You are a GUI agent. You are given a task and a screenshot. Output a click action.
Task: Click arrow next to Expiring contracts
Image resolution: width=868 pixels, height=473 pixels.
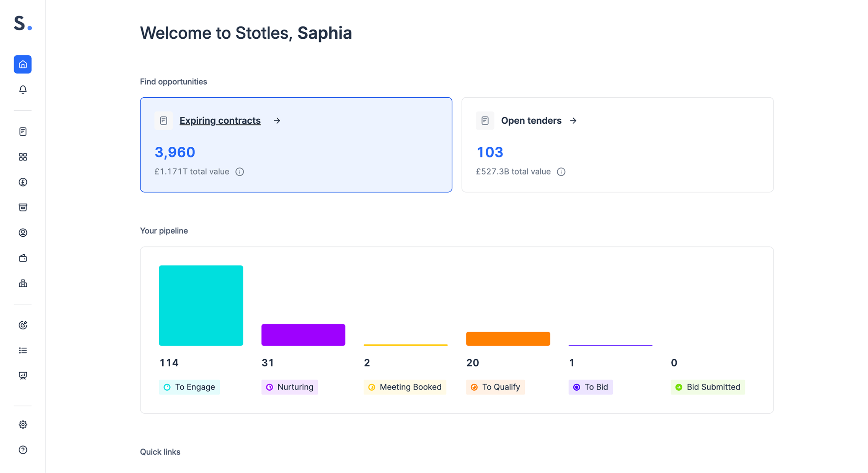click(277, 121)
